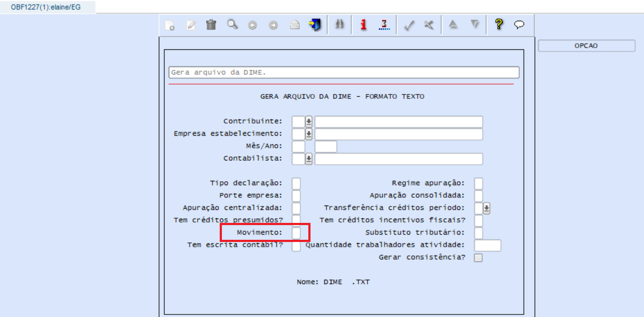Click the 'Gera arquivo da DIME.' description box

[344, 72]
